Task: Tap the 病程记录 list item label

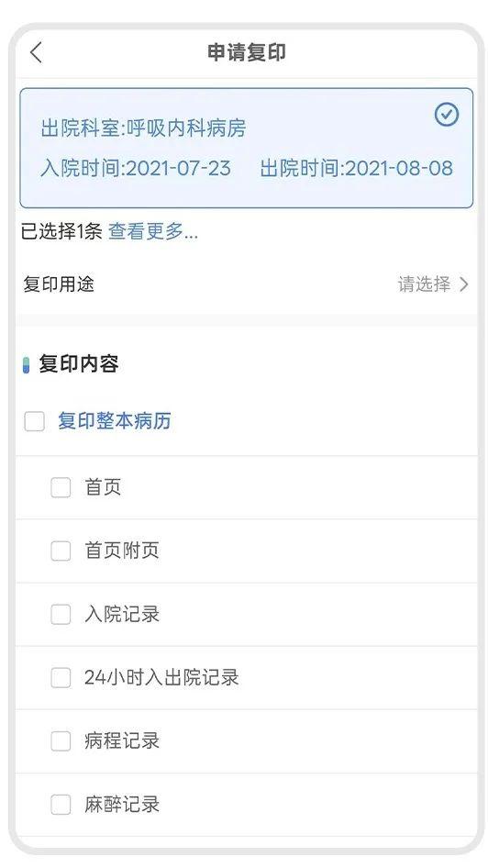Action: pos(122,740)
